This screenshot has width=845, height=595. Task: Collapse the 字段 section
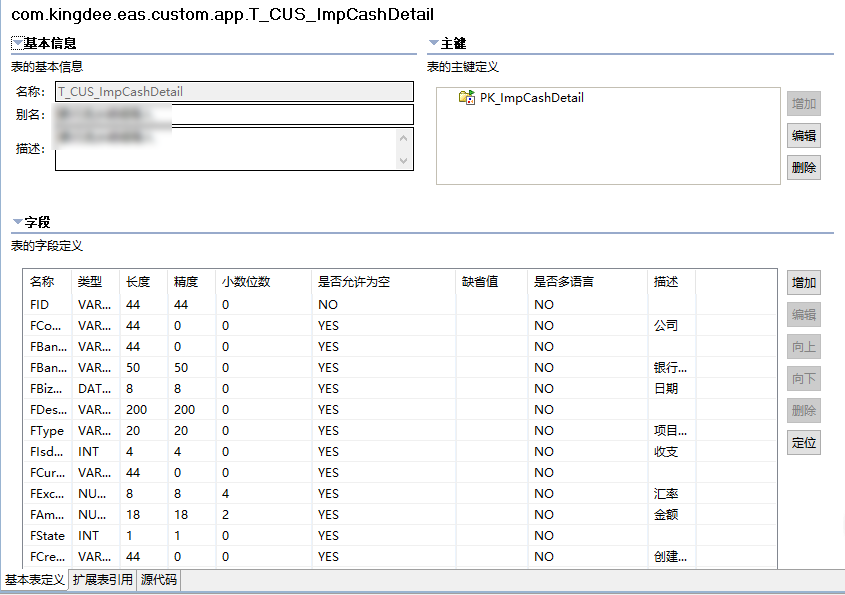point(18,222)
